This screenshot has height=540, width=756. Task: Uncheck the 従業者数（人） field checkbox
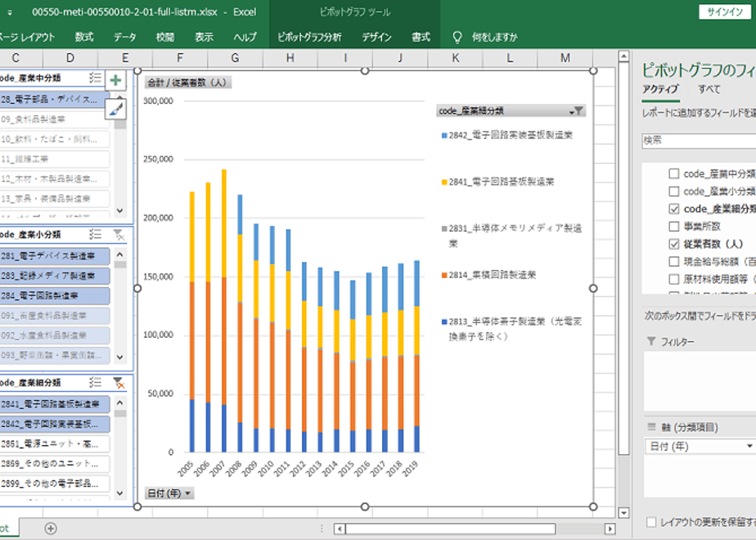(x=674, y=244)
